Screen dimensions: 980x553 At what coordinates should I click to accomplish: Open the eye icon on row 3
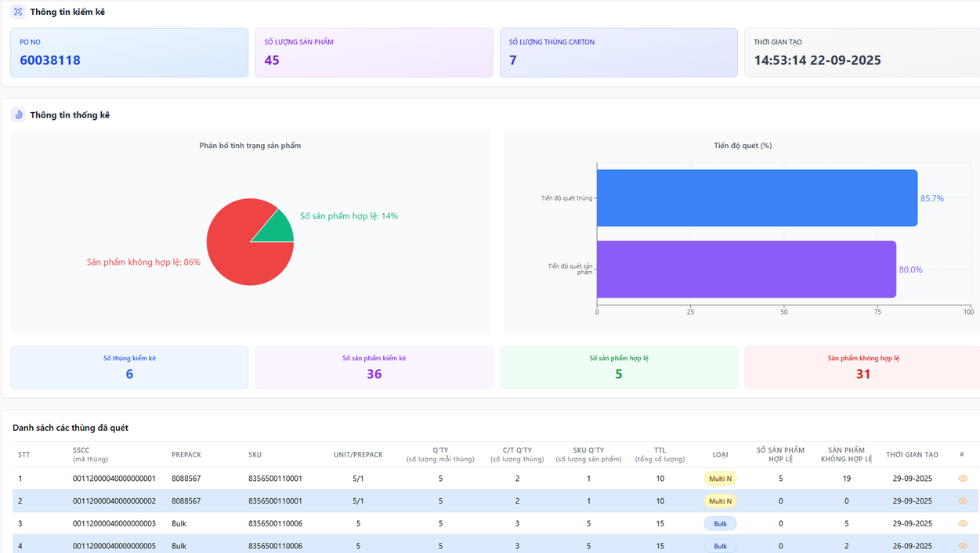click(x=963, y=523)
